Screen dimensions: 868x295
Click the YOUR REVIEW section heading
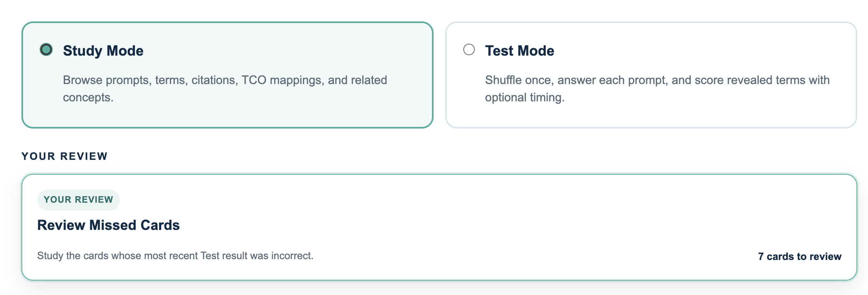(65, 156)
